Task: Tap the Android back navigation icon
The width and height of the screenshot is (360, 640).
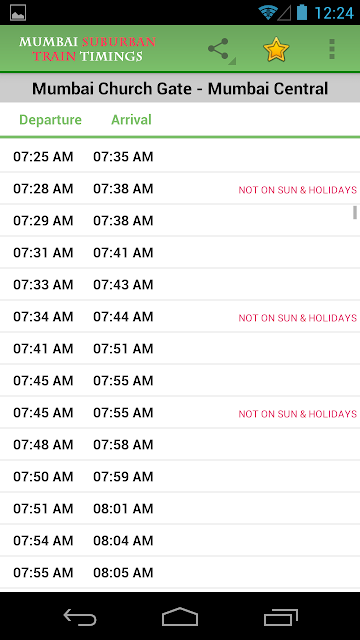Action: pos(80,616)
